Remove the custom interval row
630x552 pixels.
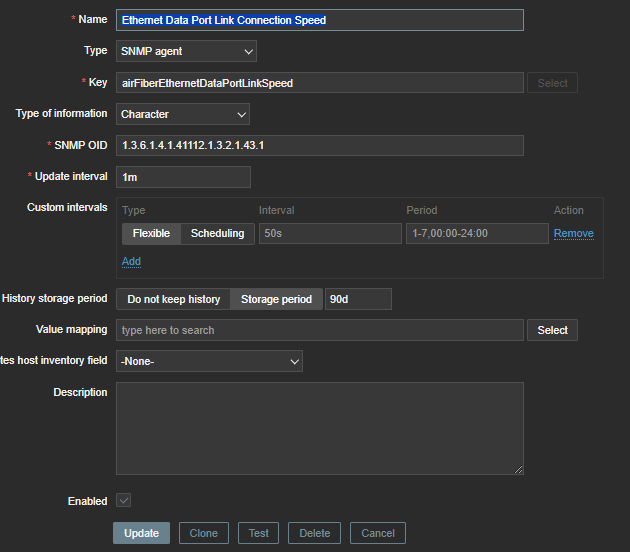click(574, 234)
